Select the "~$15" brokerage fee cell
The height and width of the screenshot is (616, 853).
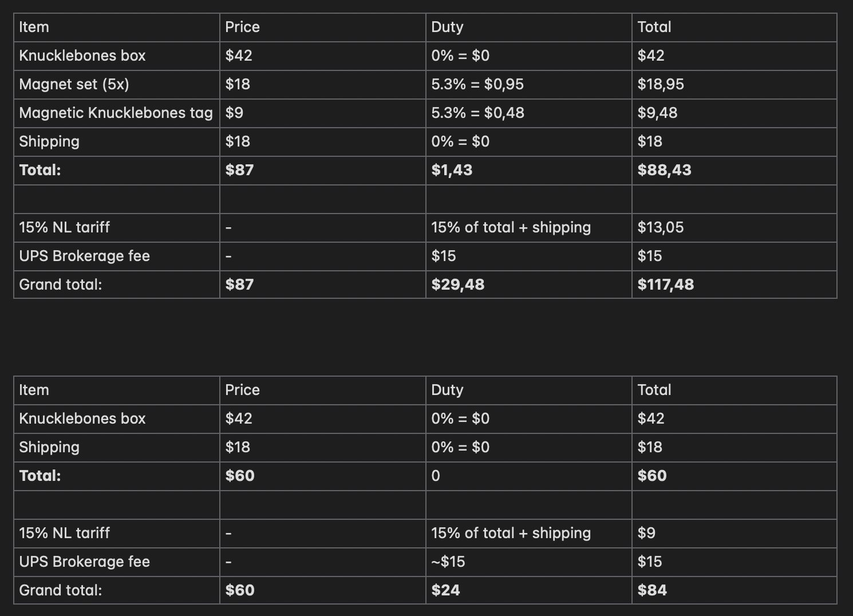click(448, 562)
